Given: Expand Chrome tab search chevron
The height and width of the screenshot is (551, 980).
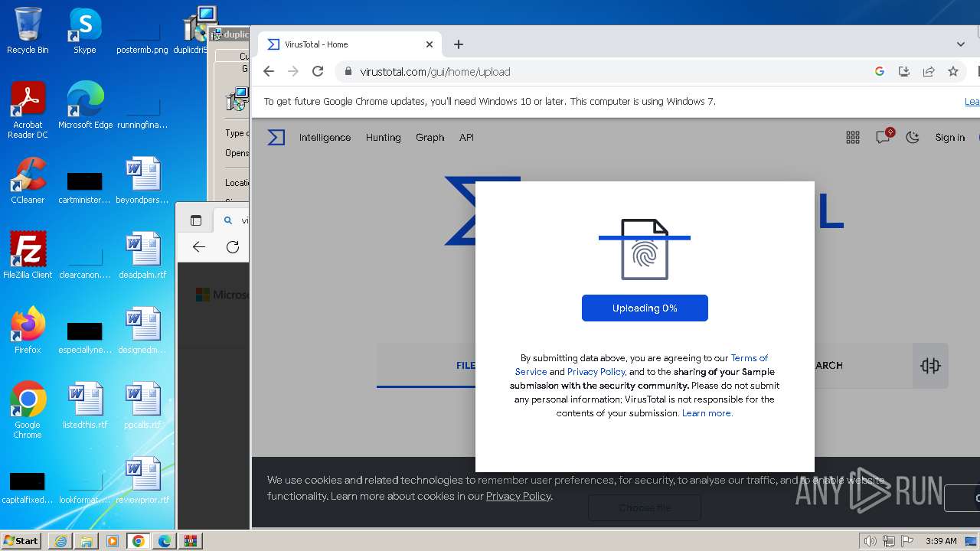Looking at the screenshot, I should (961, 44).
